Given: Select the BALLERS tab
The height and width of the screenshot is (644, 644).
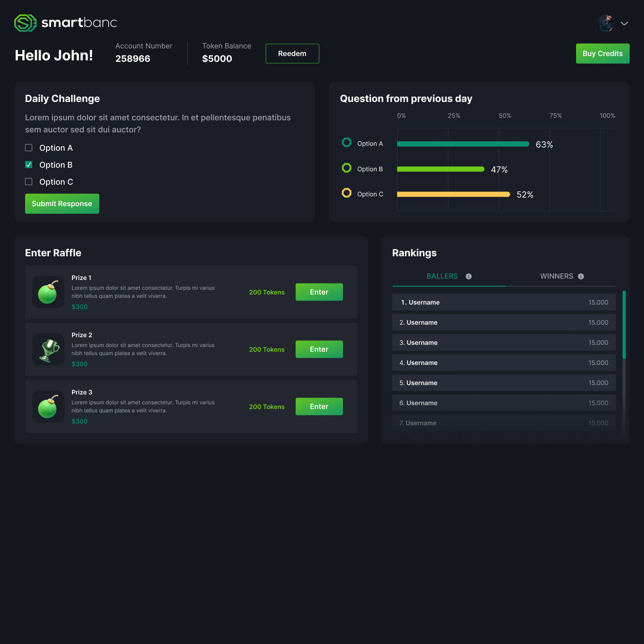Looking at the screenshot, I should pos(442,276).
